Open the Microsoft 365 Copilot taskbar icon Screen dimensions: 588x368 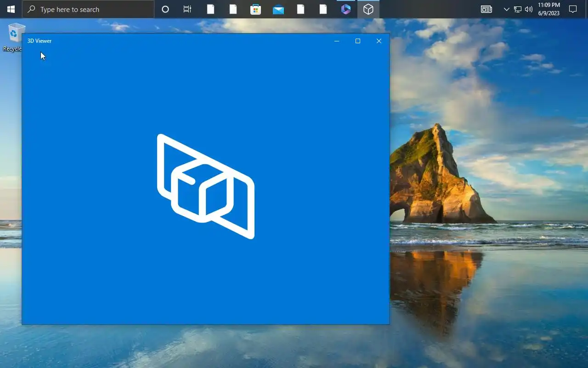click(x=346, y=9)
